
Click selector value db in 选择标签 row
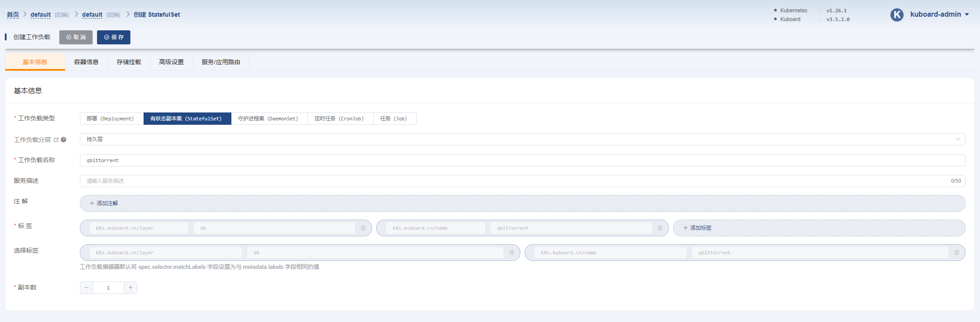click(x=375, y=253)
